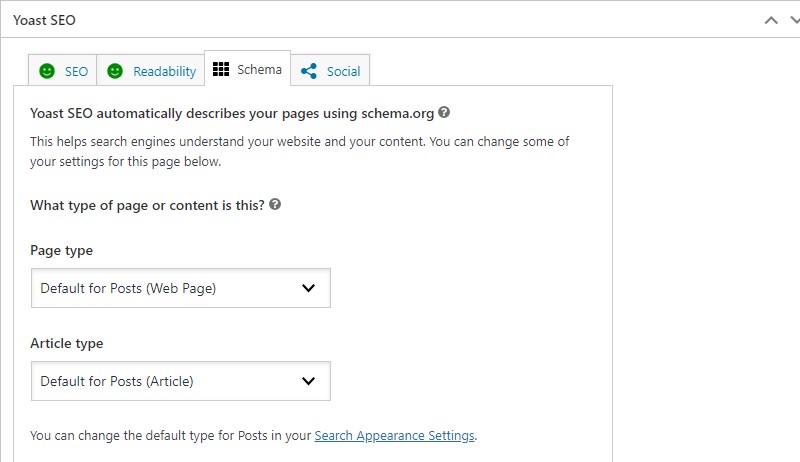The image size is (800, 462).
Task: Open help for schema.org description heading
Action: pyautogui.click(x=444, y=112)
